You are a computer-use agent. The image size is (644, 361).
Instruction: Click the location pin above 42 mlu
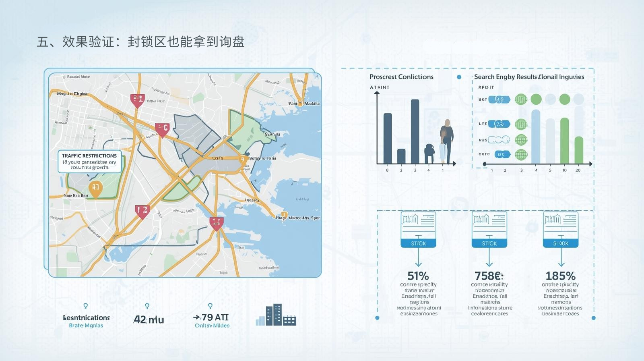147,306
